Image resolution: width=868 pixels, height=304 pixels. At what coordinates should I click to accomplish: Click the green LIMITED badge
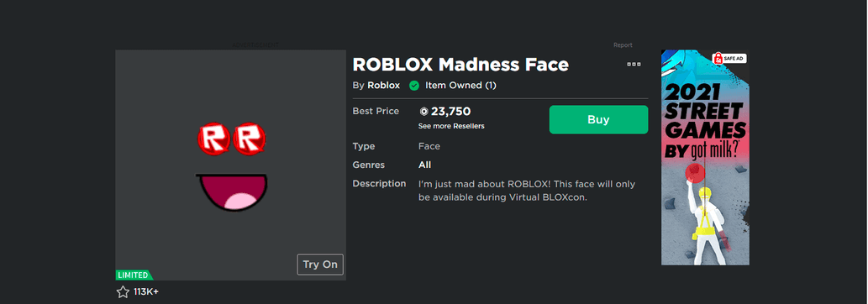tap(134, 275)
